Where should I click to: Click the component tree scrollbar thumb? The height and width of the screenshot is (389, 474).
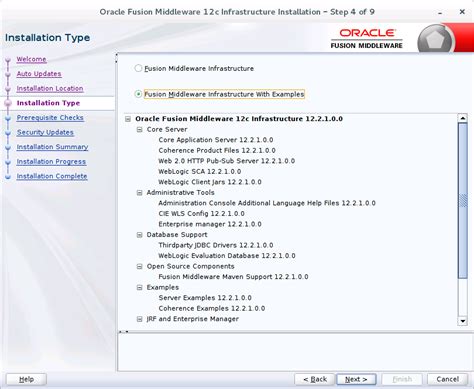point(463,200)
